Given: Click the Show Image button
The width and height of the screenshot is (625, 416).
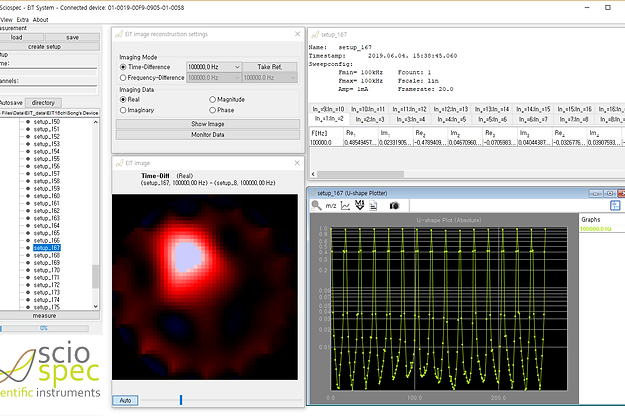Looking at the screenshot, I should (x=207, y=123).
